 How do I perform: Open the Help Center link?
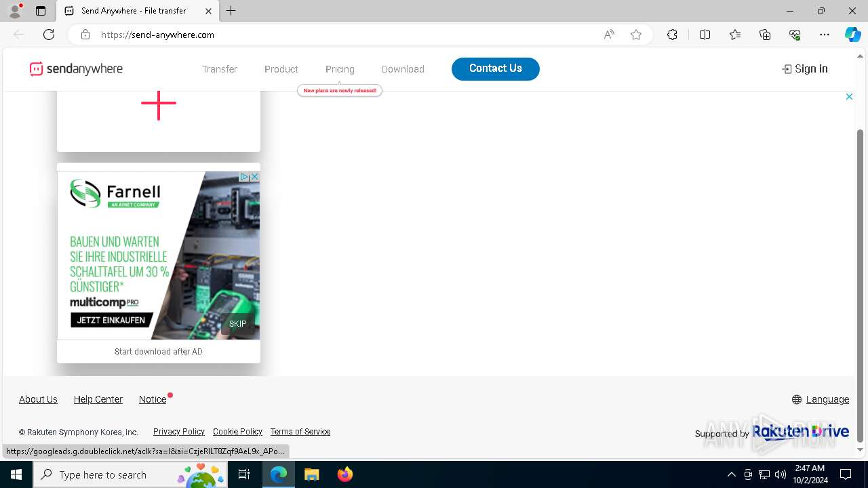coord(98,399)
